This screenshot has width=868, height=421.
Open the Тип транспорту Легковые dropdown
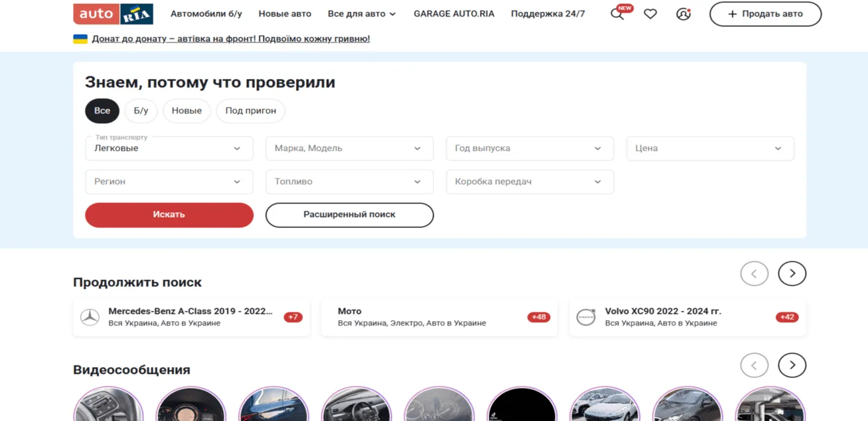(169, 149)
